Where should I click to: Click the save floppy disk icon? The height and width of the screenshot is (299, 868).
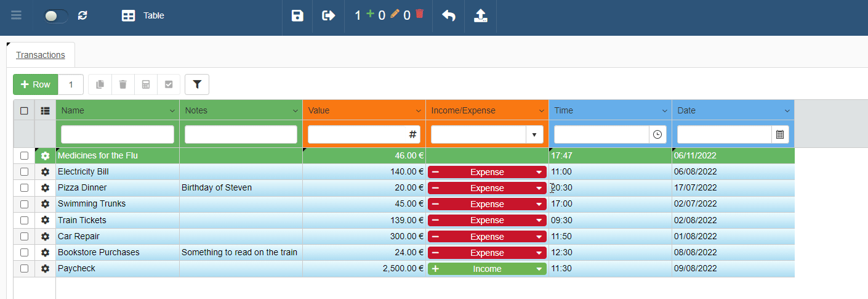[297, 16]
